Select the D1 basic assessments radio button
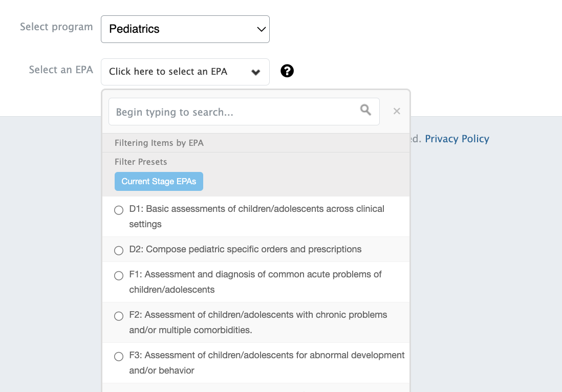 pos(119,210)
